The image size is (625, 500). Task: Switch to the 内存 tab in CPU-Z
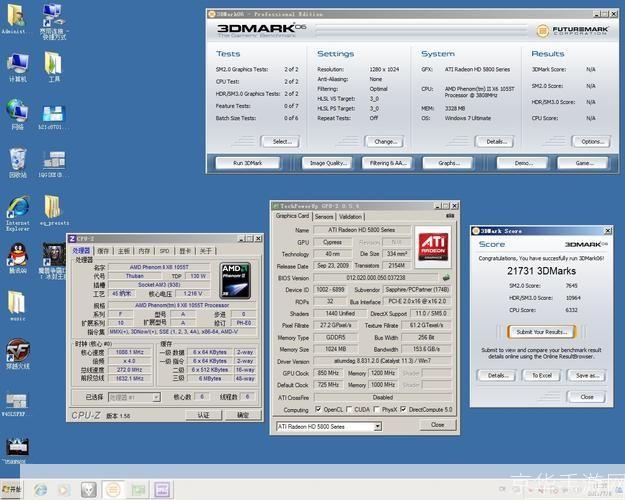click(x=144, y=251)
